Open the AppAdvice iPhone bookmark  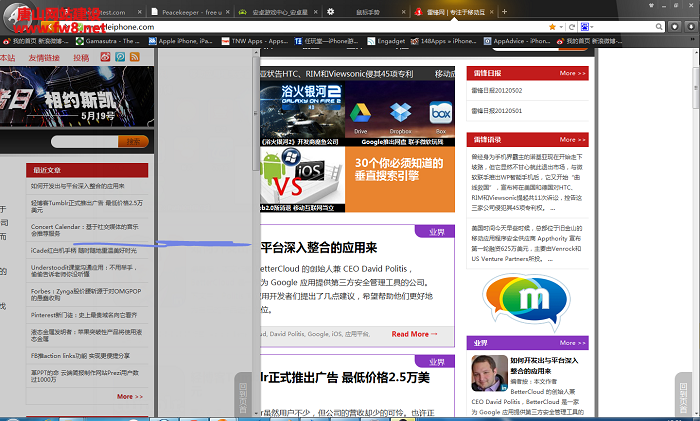pos(517,41)
